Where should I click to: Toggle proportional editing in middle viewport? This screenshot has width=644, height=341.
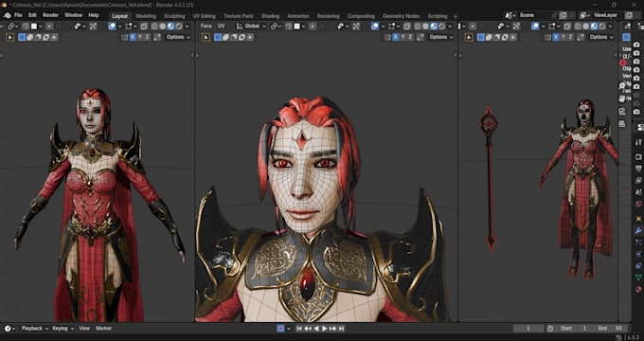click(313, 27)
